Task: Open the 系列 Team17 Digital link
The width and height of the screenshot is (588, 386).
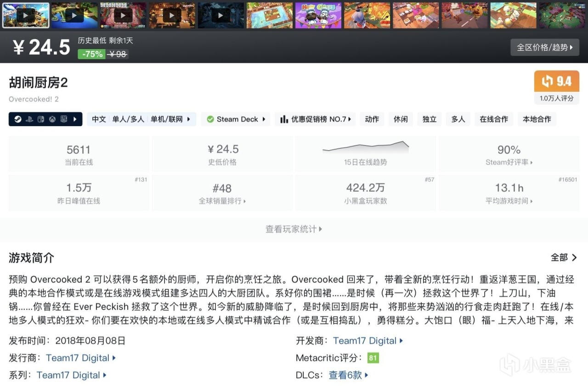Action: [72, 375]
